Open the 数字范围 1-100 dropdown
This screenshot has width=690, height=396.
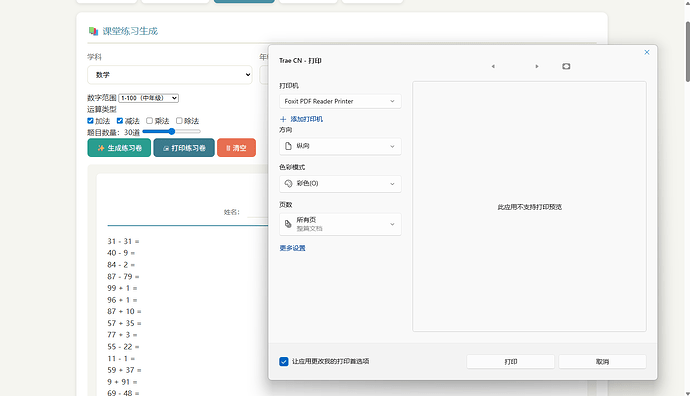[x=149, y=98]
